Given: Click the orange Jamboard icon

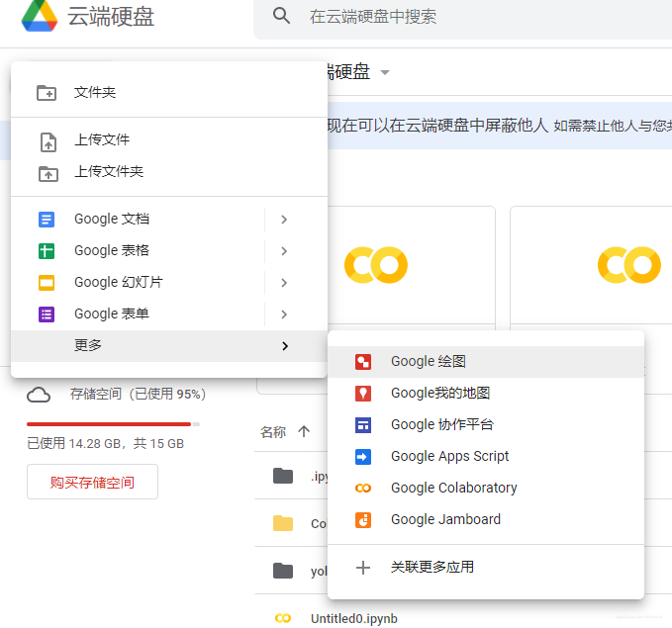Looking at the screenshot, I should coord(363,520).
